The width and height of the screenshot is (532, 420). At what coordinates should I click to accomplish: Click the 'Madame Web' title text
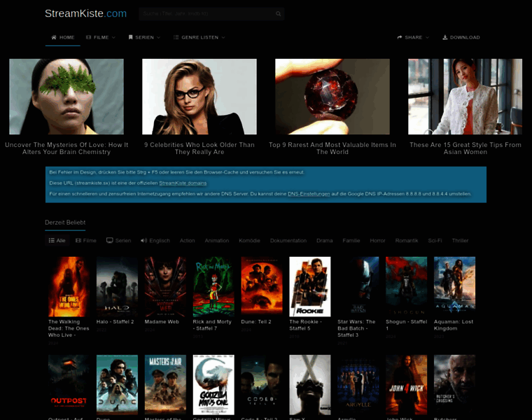click(162, 321)
